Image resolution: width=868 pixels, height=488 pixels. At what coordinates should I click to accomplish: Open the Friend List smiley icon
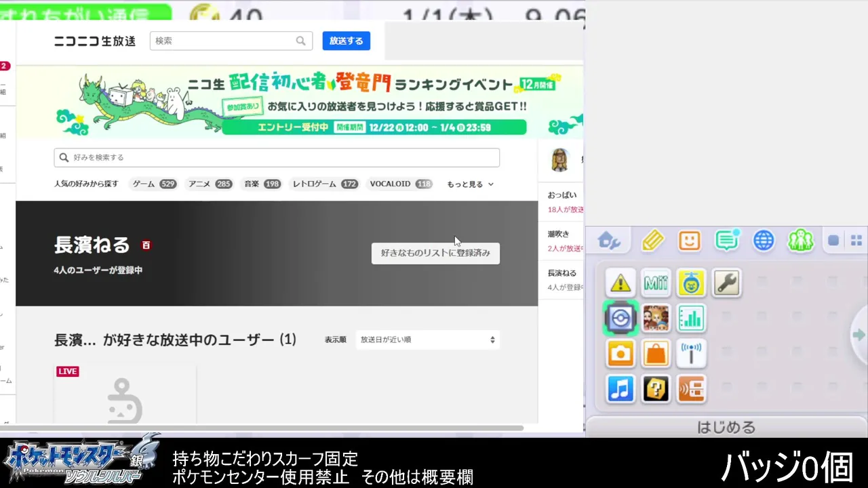coord(689,241)
